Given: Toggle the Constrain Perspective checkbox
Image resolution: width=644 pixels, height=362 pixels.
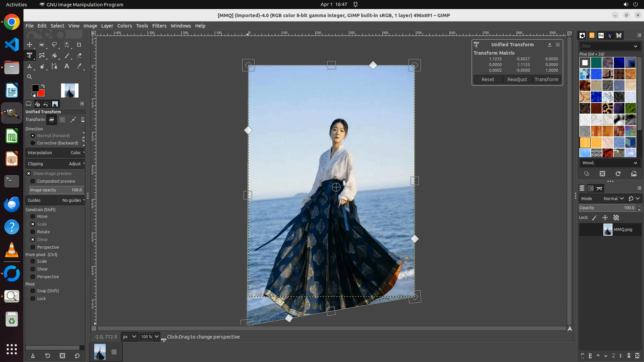Looking at the screenshot, I should 33,247.
